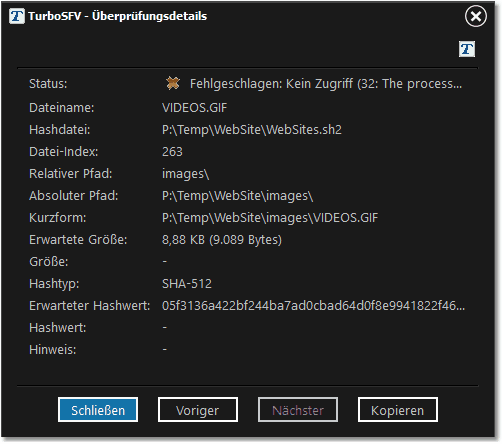502x444 pixels.
Task: Click the Hinweis label
Action: tap(53, 350)
